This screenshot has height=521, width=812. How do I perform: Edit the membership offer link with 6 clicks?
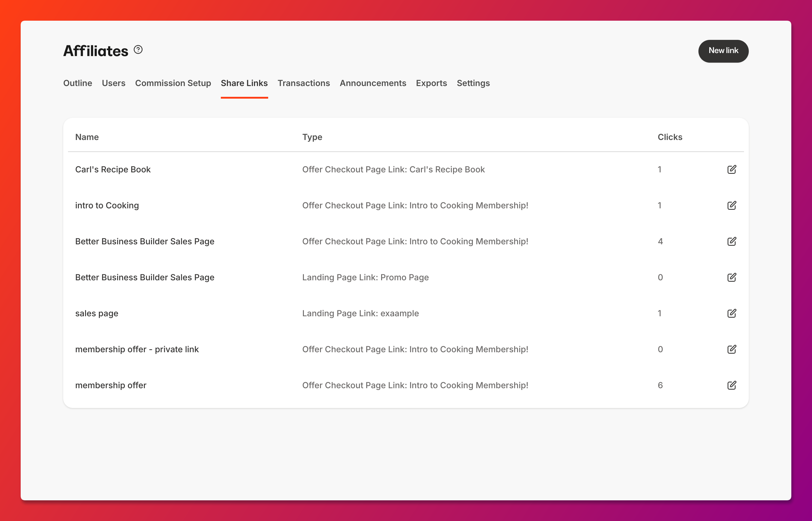(731, 385)
